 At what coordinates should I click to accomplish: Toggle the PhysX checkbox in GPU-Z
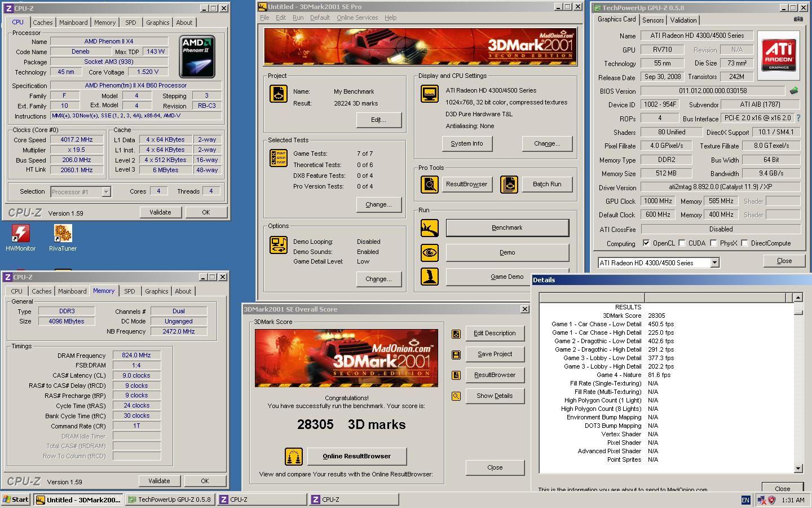coord(714,243)
